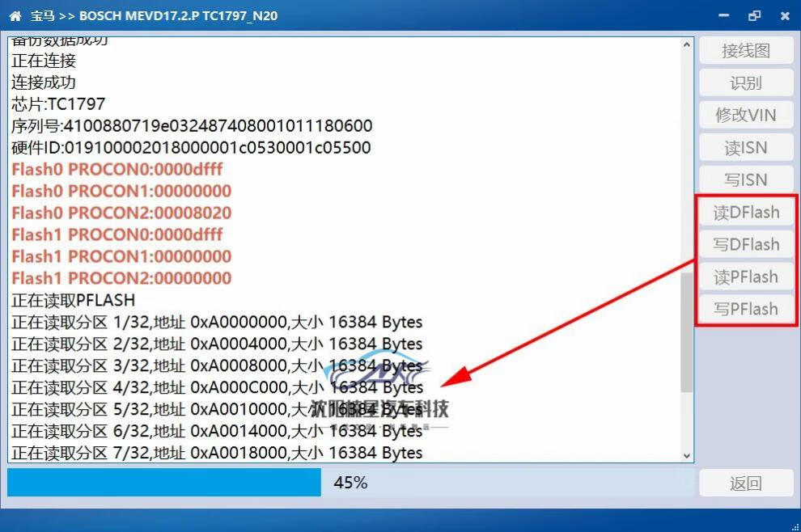The height and width of the screenshot is (532, 801).
Task: Select the 修改VIN button
Action: click(745, 116)
